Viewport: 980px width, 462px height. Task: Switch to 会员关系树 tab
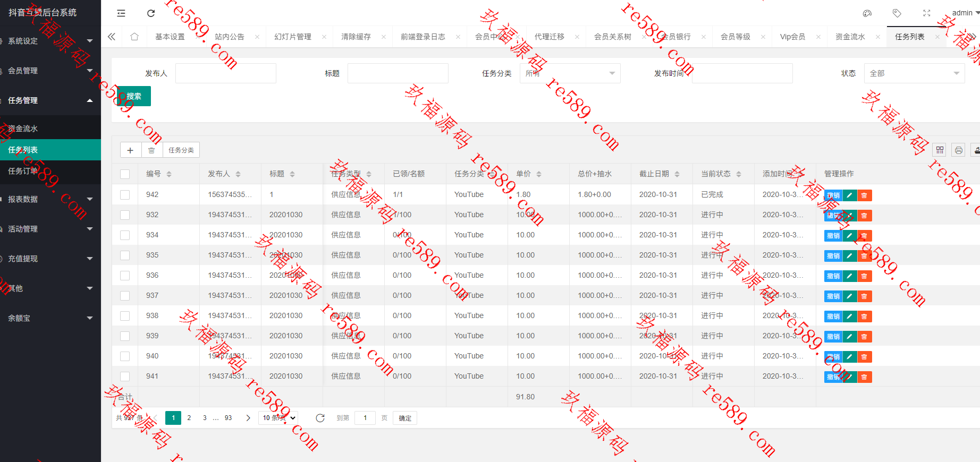pos(613,37)
